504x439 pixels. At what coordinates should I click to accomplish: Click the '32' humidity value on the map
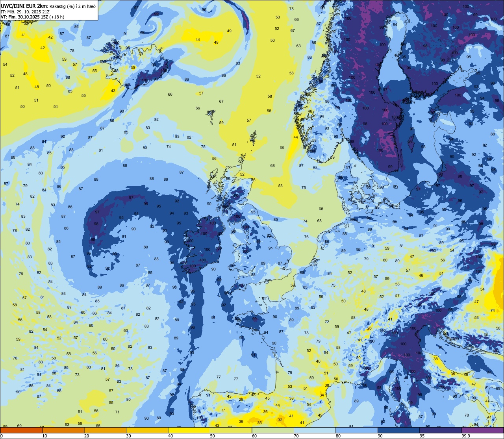point(280,420)
